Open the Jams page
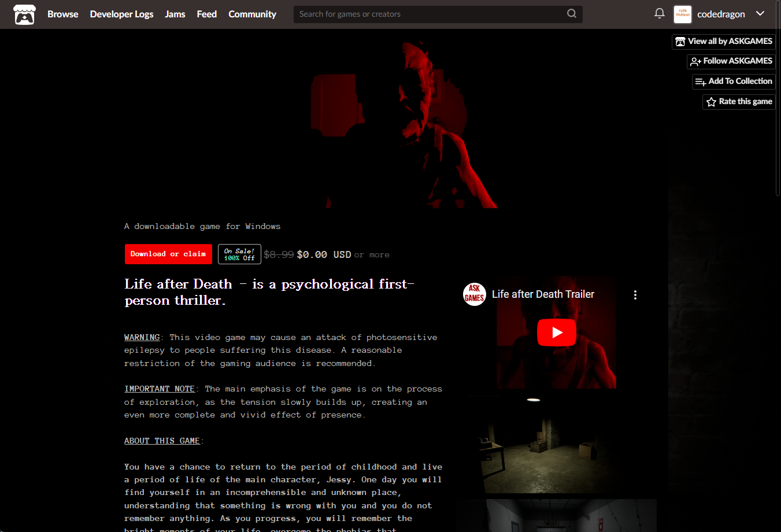 [175, 14]
